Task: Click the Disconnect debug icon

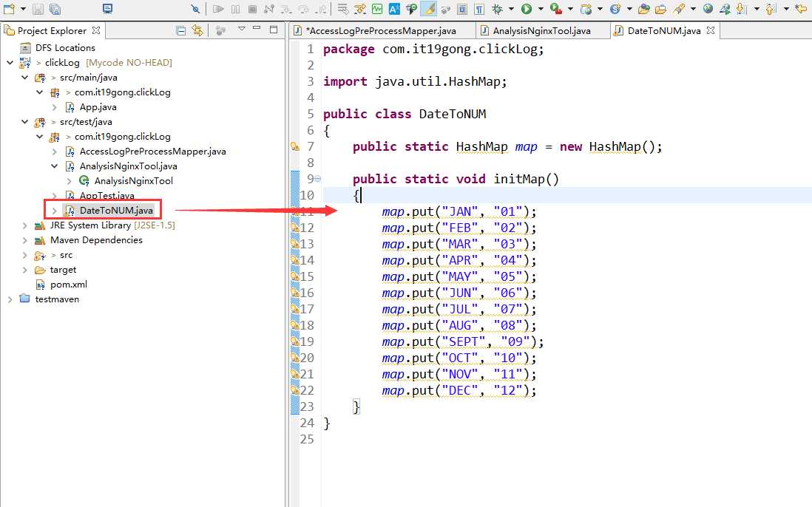Action: [x=268, y=9]
